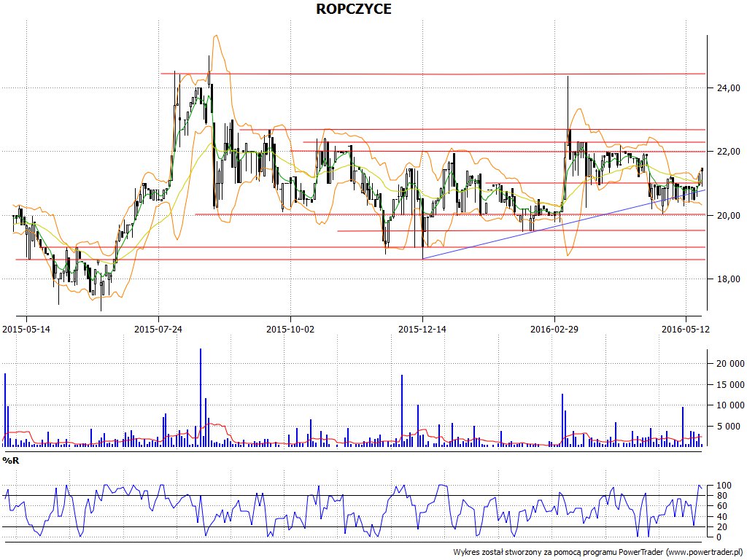
Task: Click the 10 000 volume axis label
Action: [x=730, y=405]
